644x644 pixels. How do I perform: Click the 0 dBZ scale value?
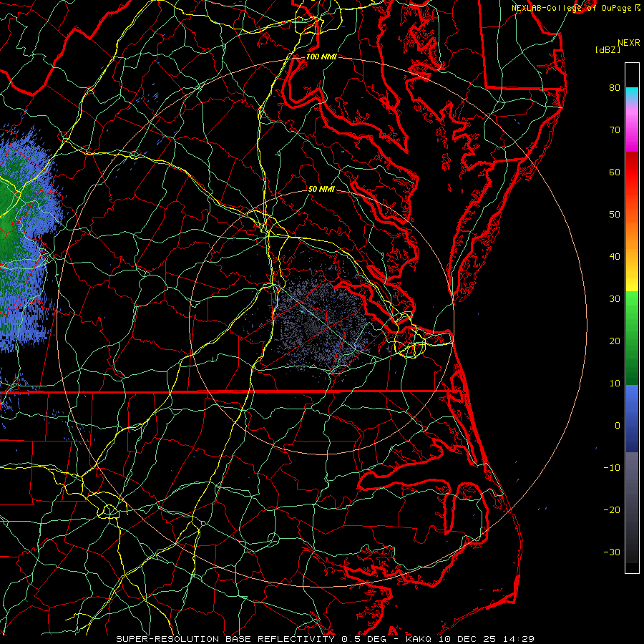tap(618, 426)
